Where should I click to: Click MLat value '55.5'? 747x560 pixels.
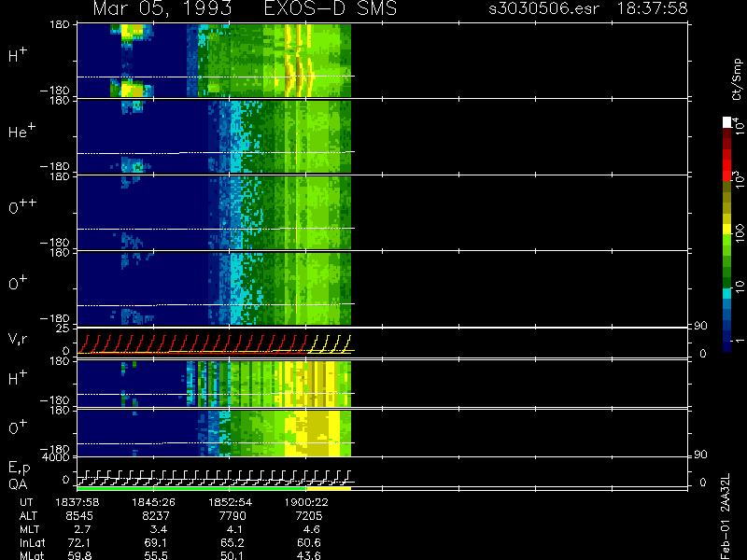156,555
